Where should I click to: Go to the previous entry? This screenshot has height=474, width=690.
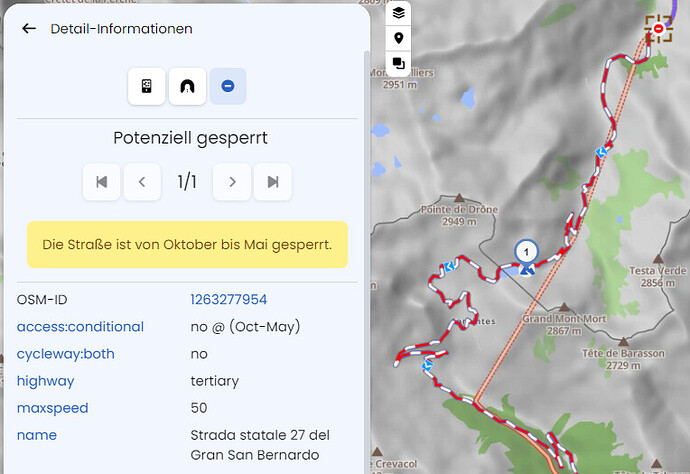click(x=142, y=182)
